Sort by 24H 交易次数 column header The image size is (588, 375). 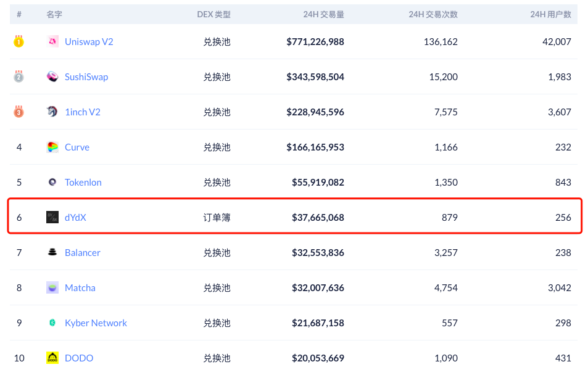[433, 14]
